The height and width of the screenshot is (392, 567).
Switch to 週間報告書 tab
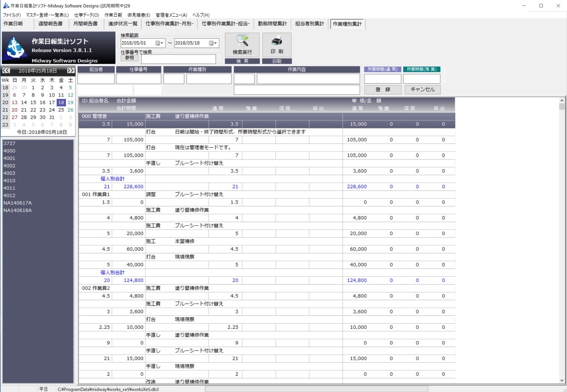(50, 24)
